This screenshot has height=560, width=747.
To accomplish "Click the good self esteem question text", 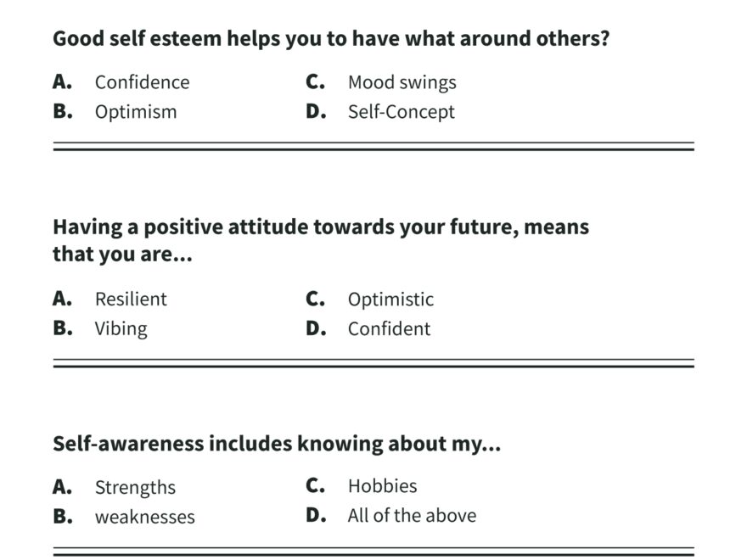I will tap(331, 39).
